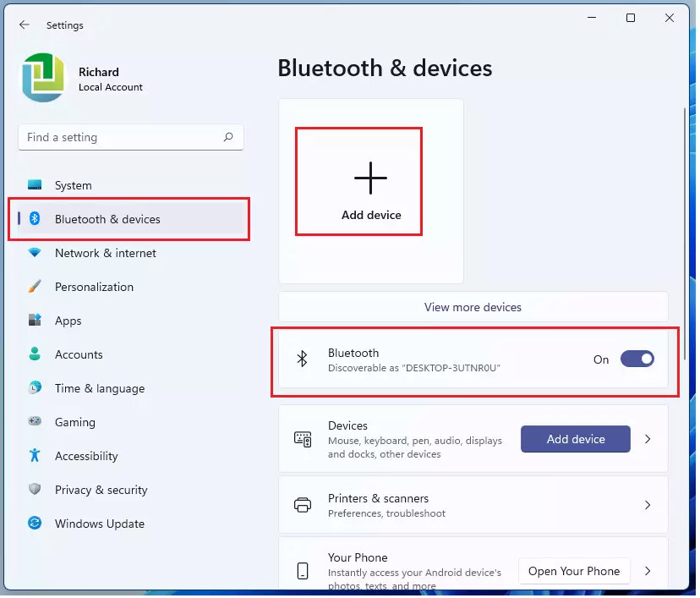This screenshot has height=598, width=700.
Task: Click the blue Add device button
Action: point(577,441)
